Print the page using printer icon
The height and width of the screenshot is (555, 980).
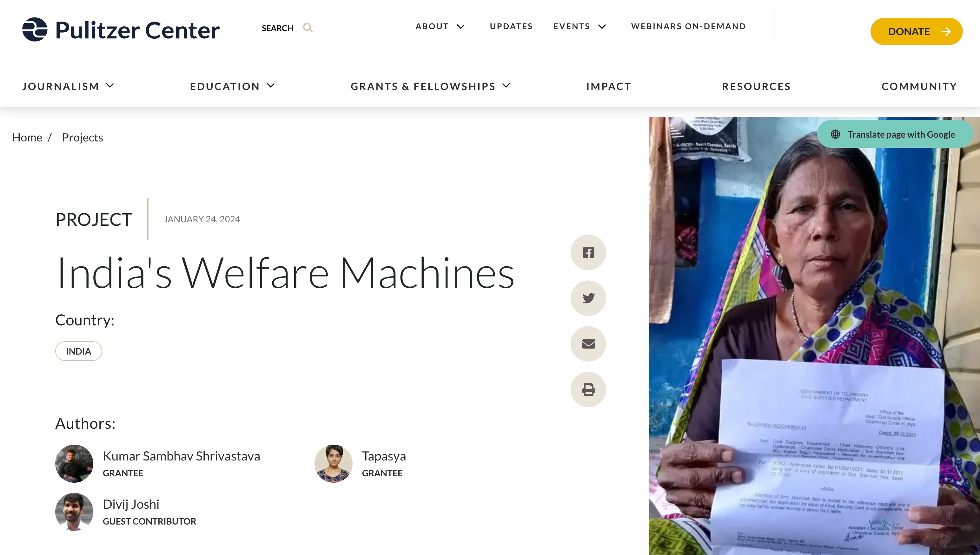pos(588,389)
